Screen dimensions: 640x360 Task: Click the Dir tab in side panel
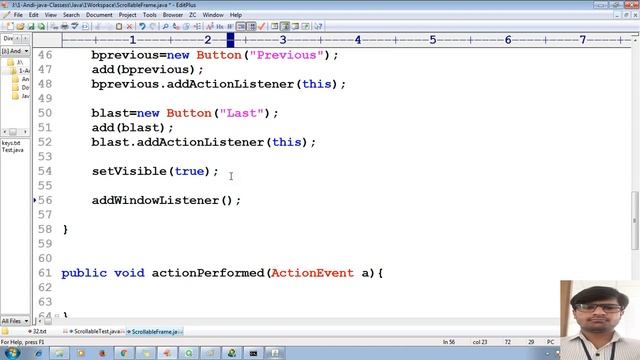point(8,38)
